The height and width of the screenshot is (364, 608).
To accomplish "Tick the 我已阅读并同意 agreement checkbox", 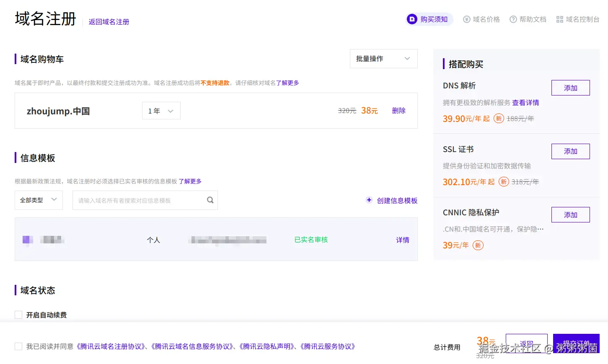I will tap(18, 346).
